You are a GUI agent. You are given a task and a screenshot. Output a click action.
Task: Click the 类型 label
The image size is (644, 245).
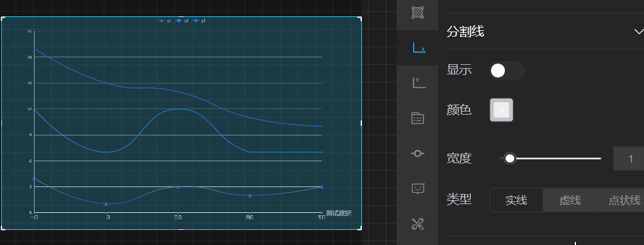coord(459,200)
